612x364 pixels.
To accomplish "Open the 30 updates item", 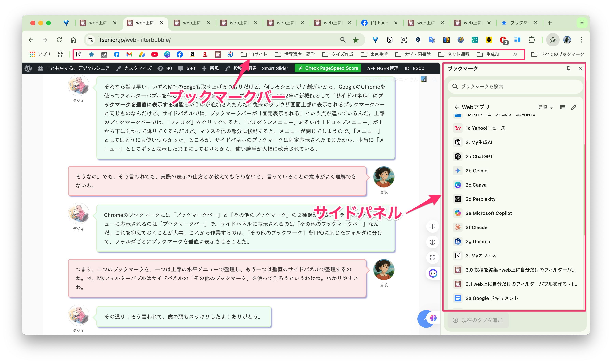I will (165, 68).
